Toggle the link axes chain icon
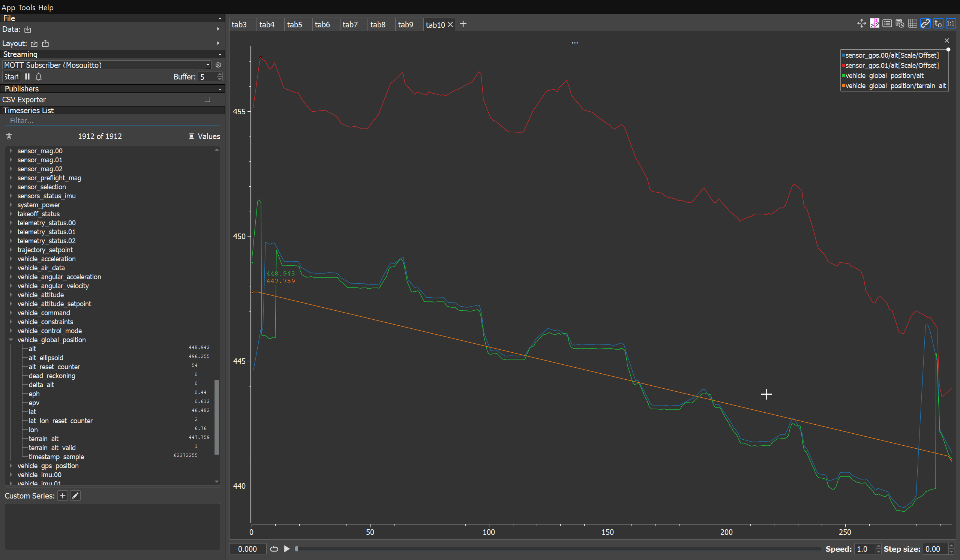Viewport: 960px width, 560px height. click(x=925, y=23)
